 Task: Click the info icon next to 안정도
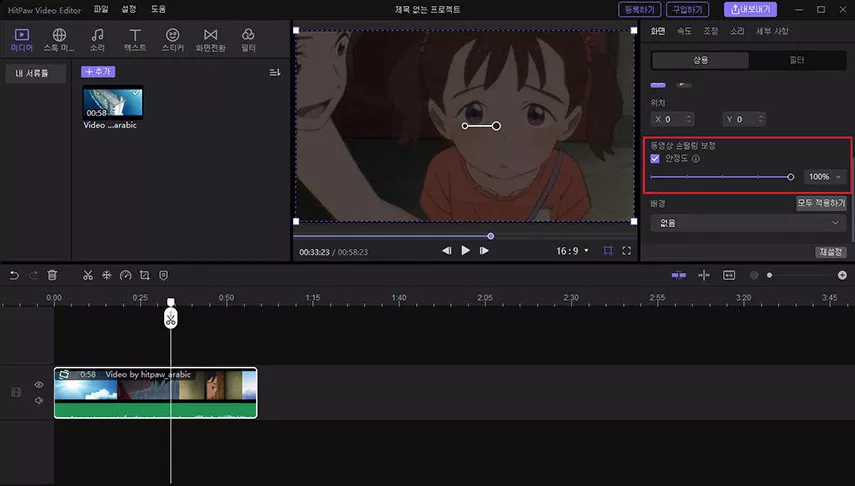696,159
